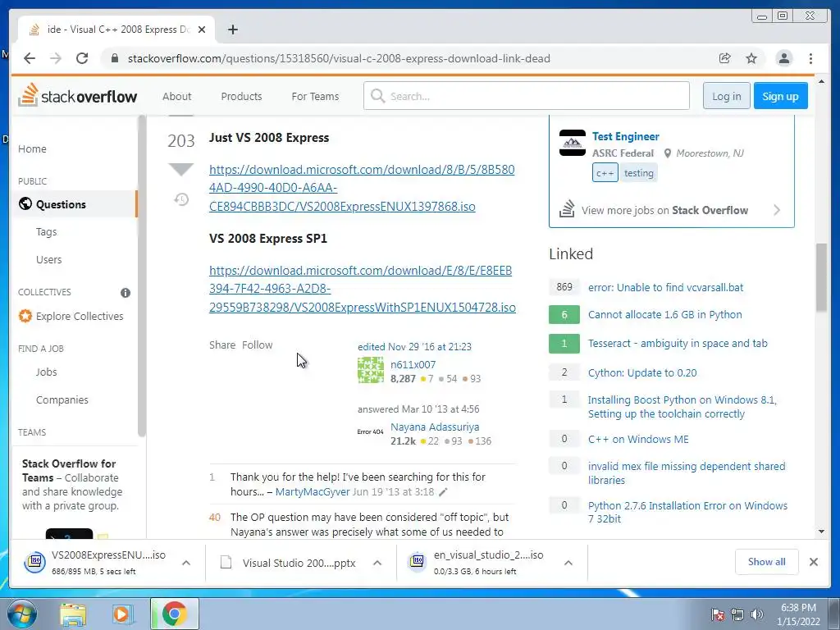Click Show all downloads button
840x630 pixels.
pos(767,561)
